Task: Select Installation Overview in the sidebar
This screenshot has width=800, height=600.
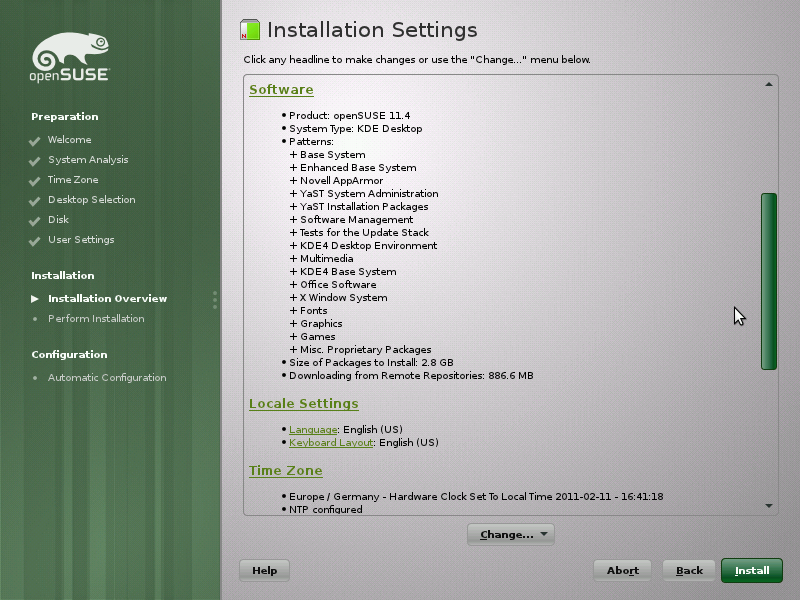Action: [108, 298]
